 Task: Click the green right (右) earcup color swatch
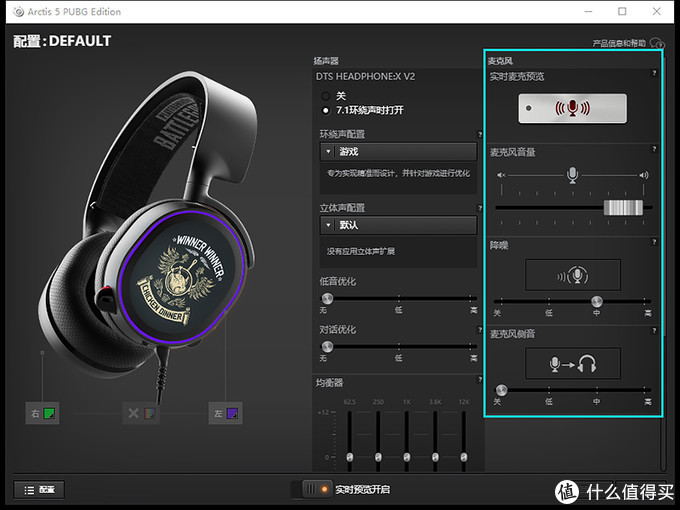[49, 413]
